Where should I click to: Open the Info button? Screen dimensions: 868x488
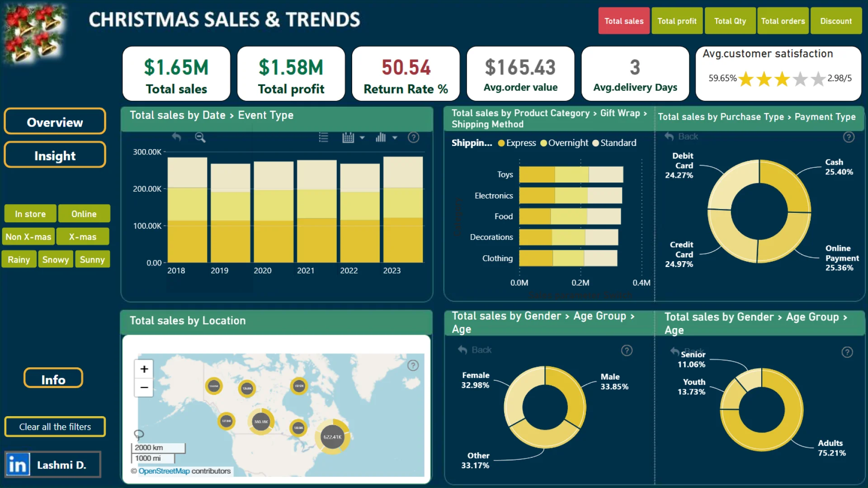53,379
